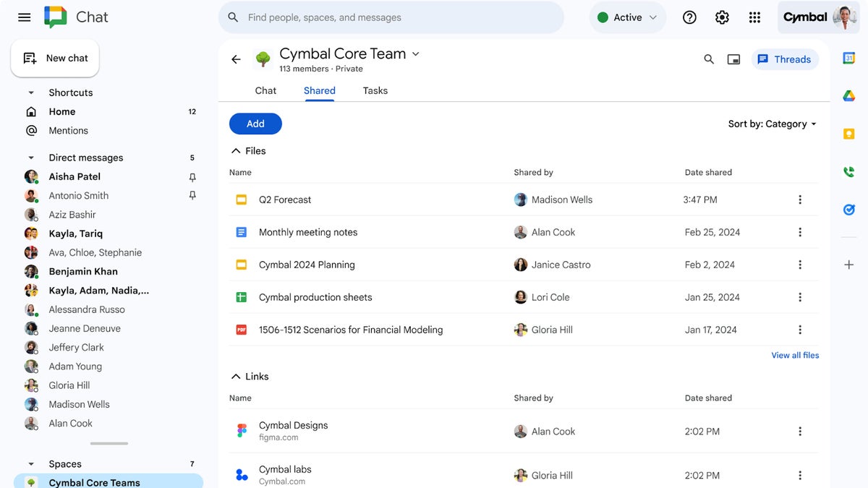The height and width of the screenshot is (488, 868).
Task: Open more options for Q2 Forecast
Action: point(800,200)
